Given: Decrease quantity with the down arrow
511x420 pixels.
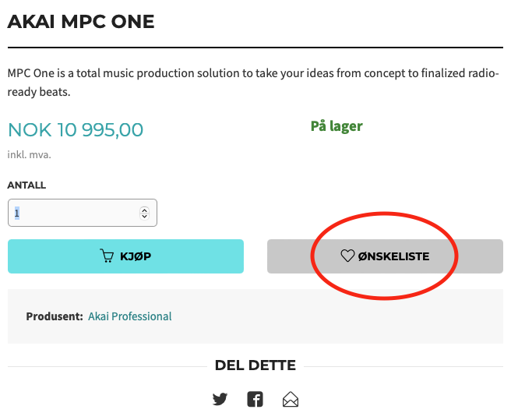Looking at the screenshot, I should tap(144, 216).
